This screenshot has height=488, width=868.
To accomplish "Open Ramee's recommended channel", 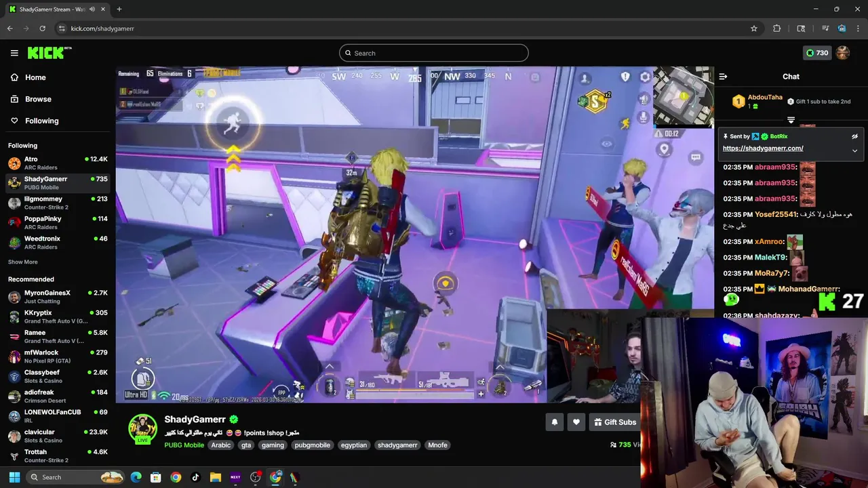I will tap(58, 336).
